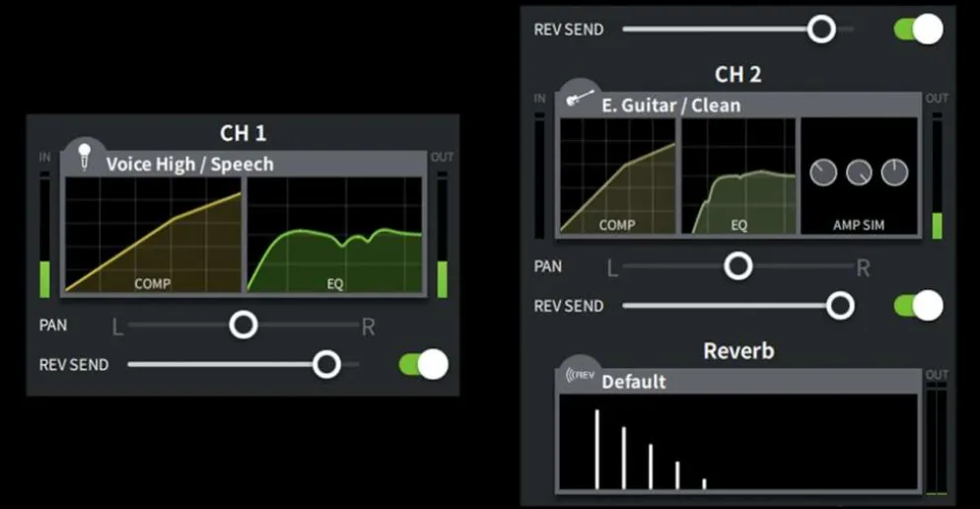Toggle CH 2 REV SEND switch off
This screenshot has width=980, height=509.
coord(919,306)
